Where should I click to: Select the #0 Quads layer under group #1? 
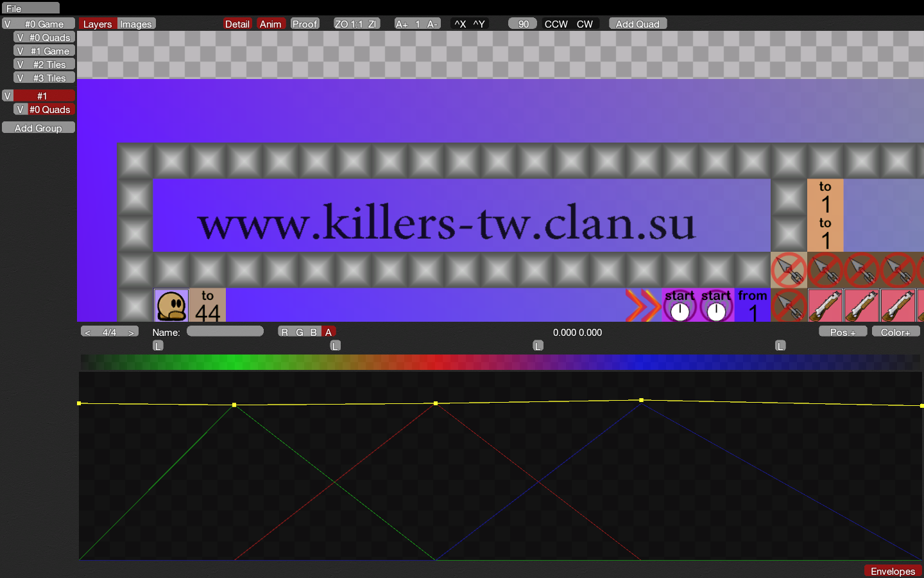(x=51, y=109)
